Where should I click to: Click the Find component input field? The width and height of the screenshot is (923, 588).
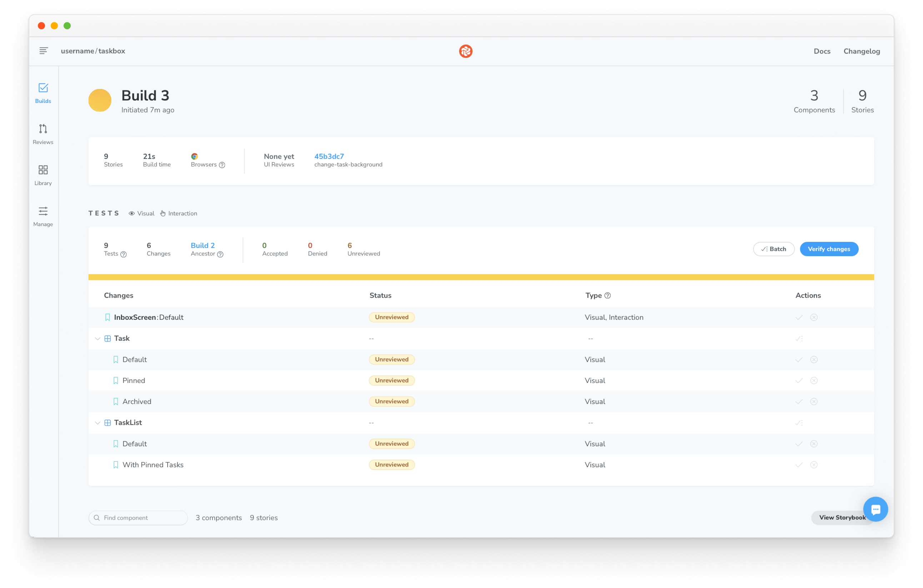[x=138, y=517]
